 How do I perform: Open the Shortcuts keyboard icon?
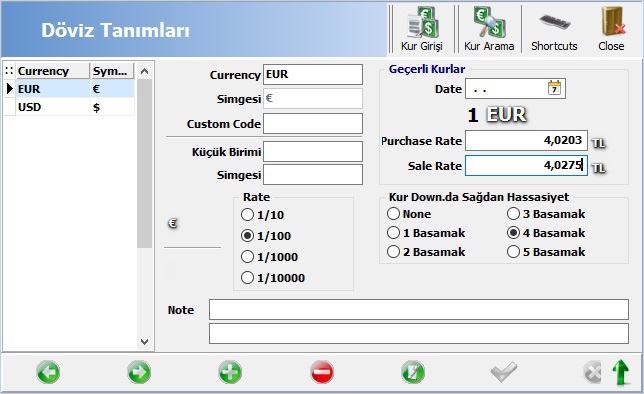pyautogui.click(x=554, y=29)
